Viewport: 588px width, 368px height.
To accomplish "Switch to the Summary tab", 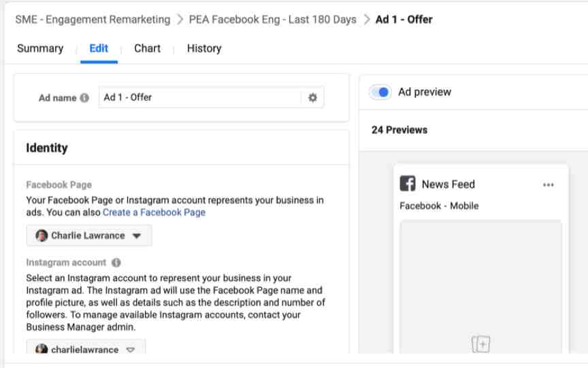I will tap(40, 48).
